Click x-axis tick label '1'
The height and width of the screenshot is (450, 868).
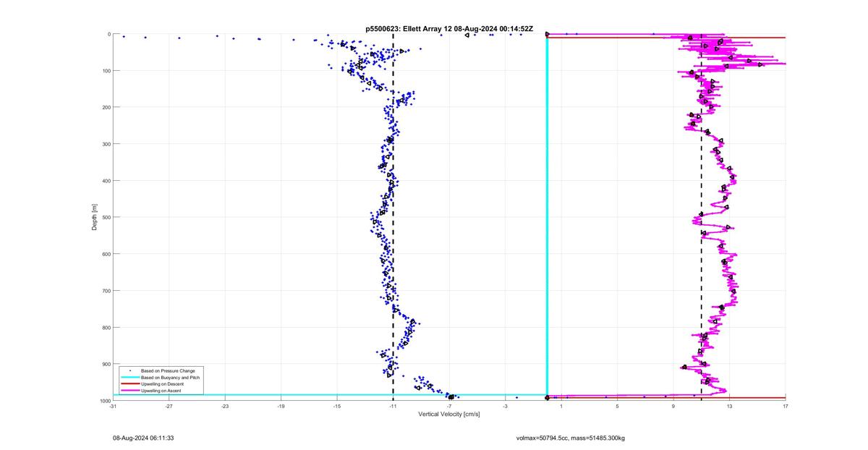[561, 406]
